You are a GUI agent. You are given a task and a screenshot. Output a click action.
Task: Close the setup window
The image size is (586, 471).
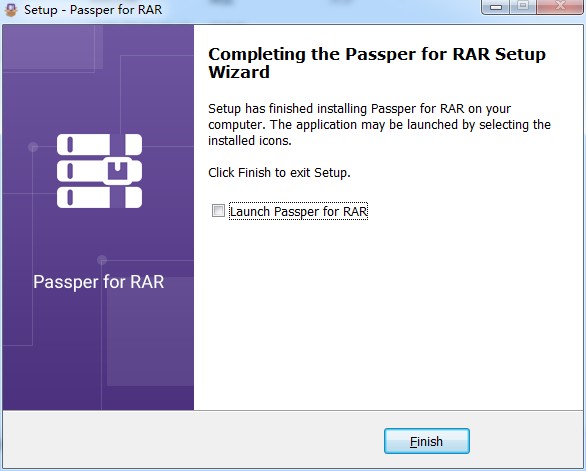560,6
